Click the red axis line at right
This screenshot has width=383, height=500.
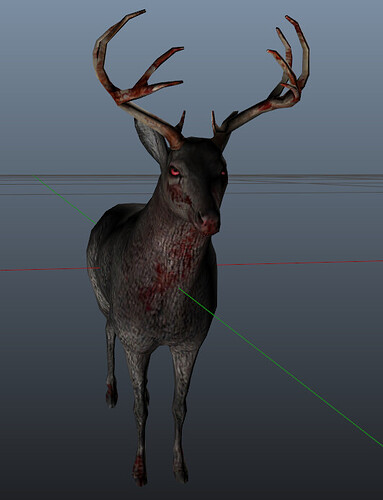point(300,263)
